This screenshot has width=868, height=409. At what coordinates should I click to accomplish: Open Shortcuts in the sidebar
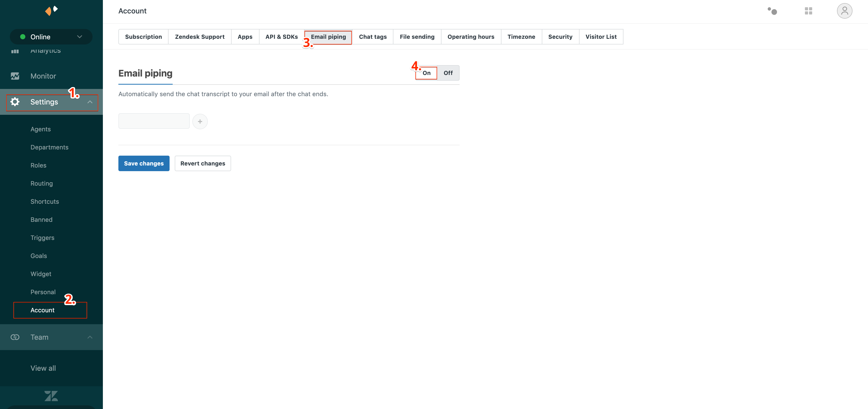click(x=45, y=201)
